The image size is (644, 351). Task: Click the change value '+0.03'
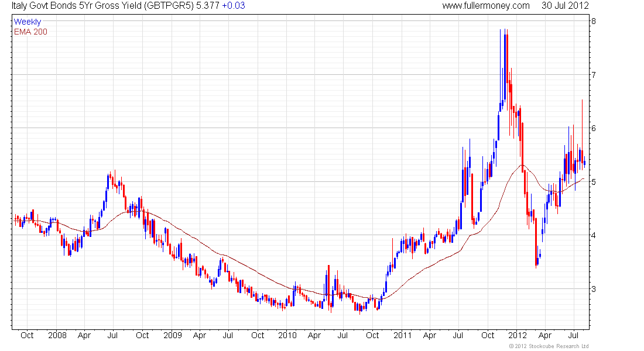coord(233,6)
